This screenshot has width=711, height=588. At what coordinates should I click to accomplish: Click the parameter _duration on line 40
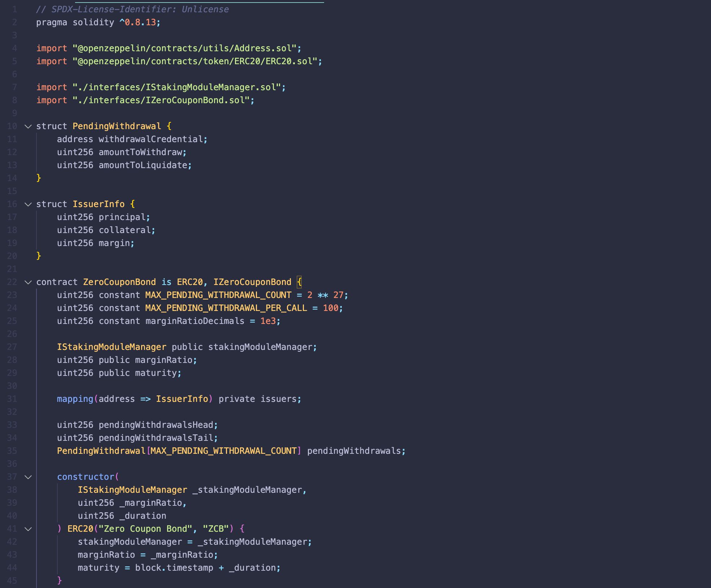pyautogui.click(x=143, y=516)
